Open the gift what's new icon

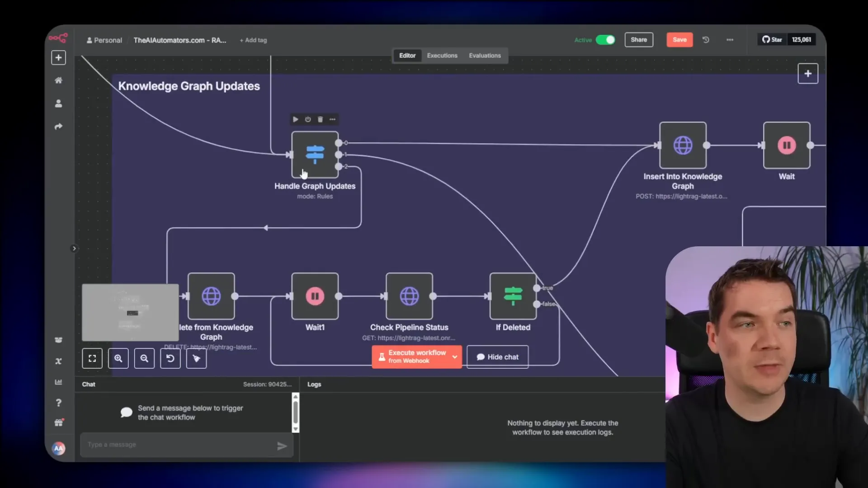[x=59, y=423]
